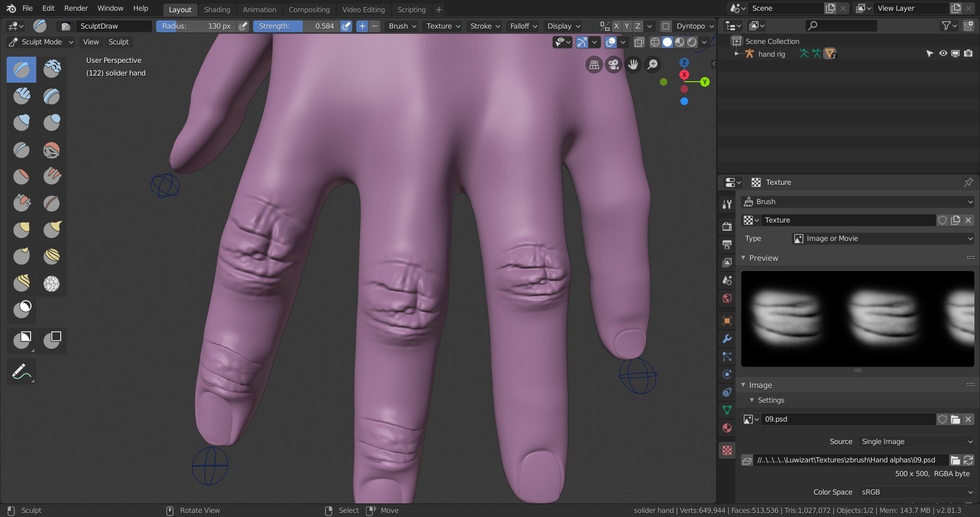Viewport: 980px width, 517px height.
Task: Click the reload image icon beside file path
Action: pyautogui.click(x=968, y=460)
